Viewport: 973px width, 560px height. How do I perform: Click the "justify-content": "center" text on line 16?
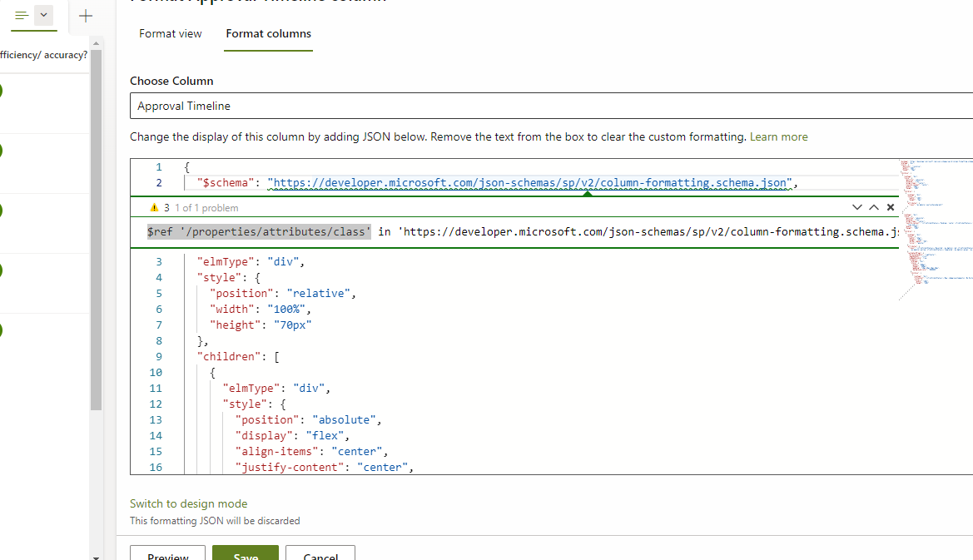(324, 468)
